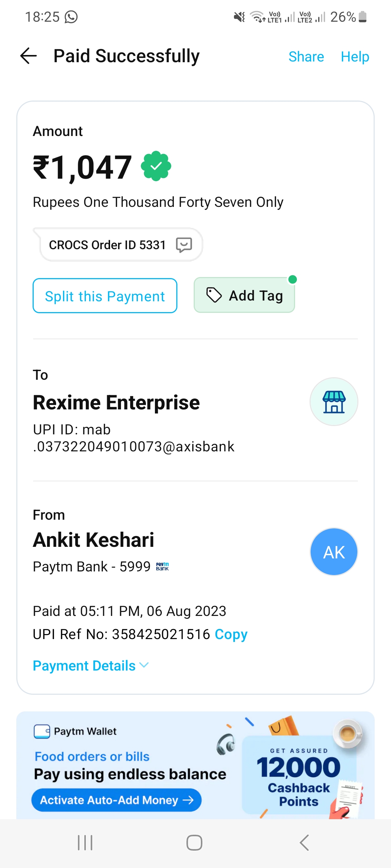Tap the Paytm Wallet icon in banner
The height and width of the screenshot is (868, 391).
[x=42, y=731]
